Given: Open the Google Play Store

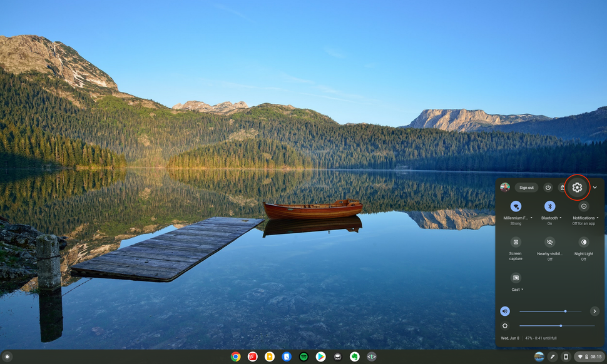Looking at the screenshot, I should (x=320, y=355).
